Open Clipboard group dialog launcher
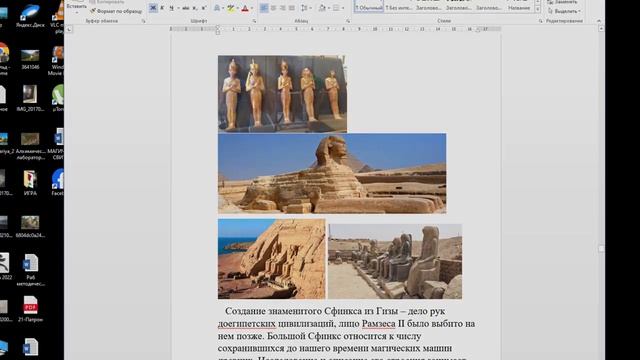 pos(143,21)
